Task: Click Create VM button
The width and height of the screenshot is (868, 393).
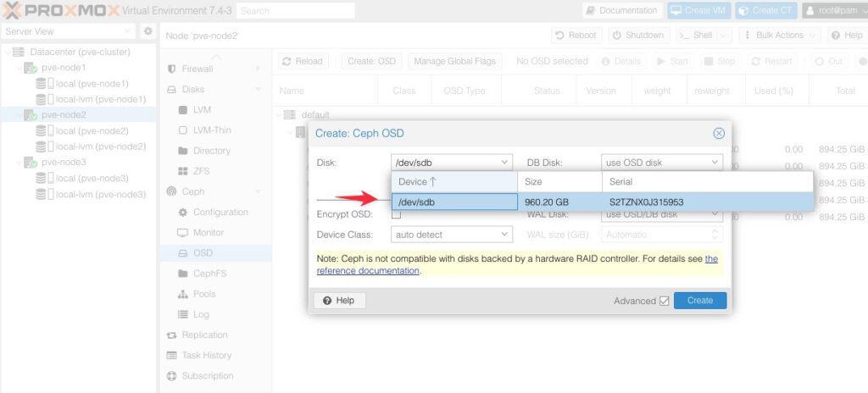Action: [x=698, y=10]
